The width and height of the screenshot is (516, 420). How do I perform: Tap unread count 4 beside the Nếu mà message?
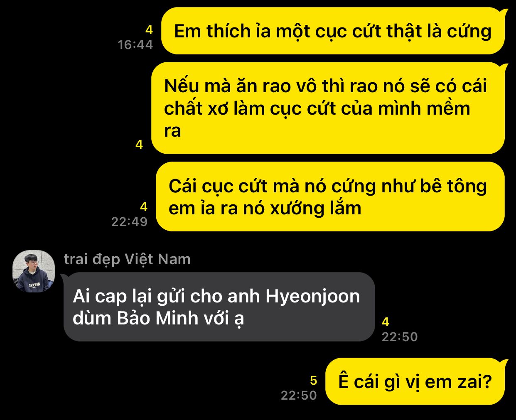pos(139,144)
